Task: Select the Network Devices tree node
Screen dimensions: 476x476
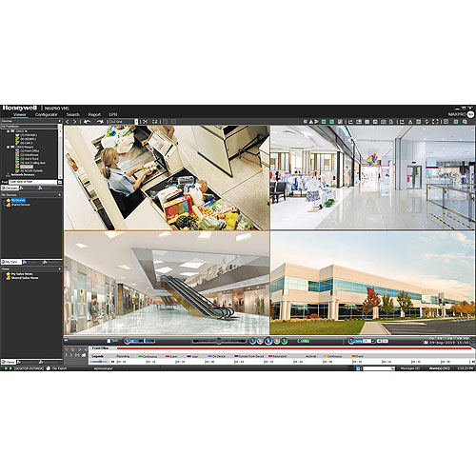Action: tap(23, 174)
